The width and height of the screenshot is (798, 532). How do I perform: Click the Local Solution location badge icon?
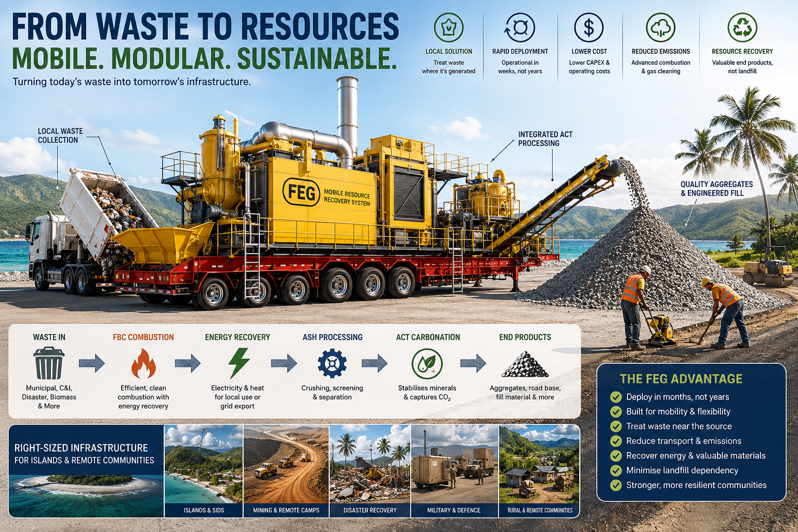point(448,28)
